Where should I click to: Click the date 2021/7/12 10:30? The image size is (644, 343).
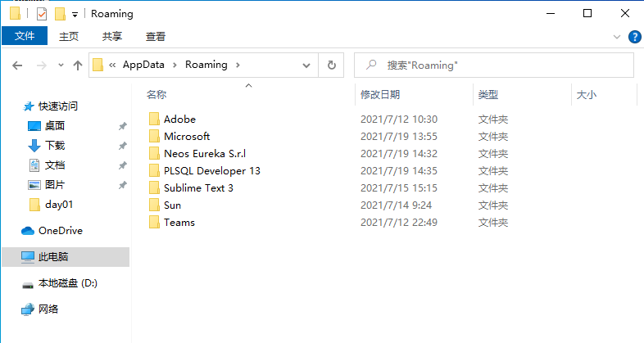399,120
